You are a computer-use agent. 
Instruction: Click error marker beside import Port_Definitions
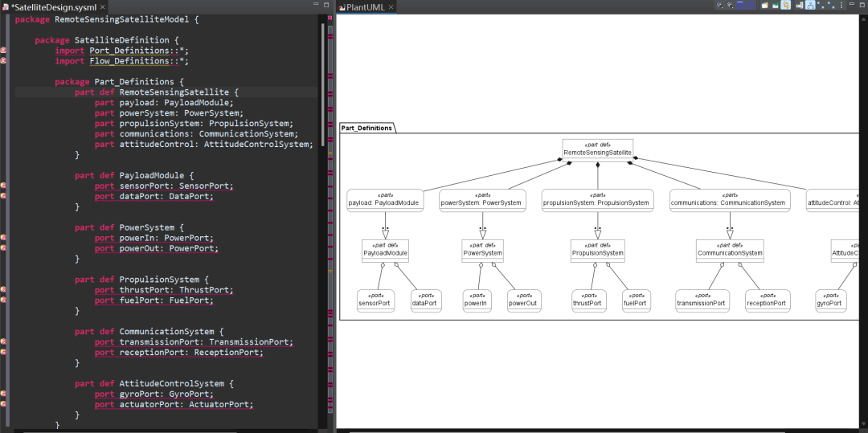point(3,51)
